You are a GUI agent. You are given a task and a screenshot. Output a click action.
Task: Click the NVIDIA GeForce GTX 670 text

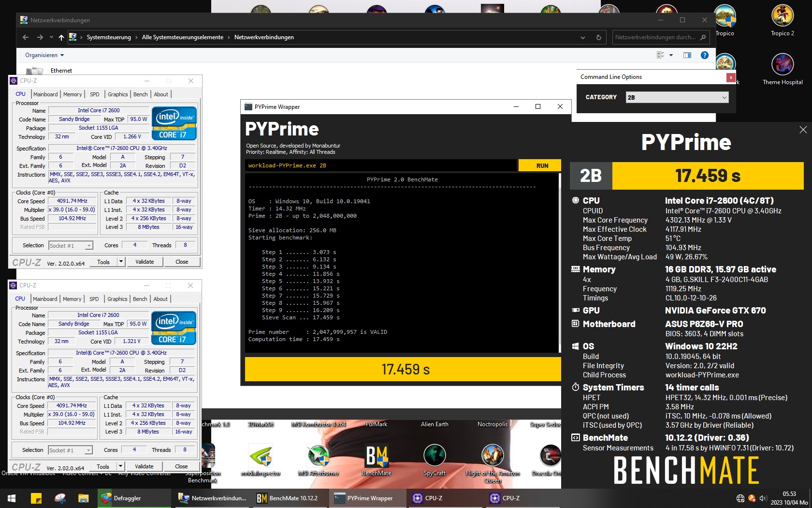pos(715,311)
